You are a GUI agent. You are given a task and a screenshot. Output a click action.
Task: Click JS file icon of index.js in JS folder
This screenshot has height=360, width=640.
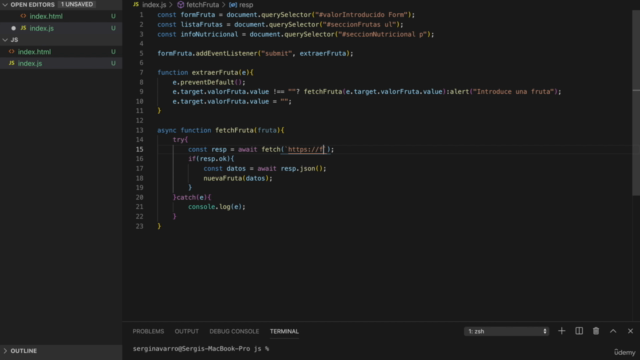[x=11, y=63]
